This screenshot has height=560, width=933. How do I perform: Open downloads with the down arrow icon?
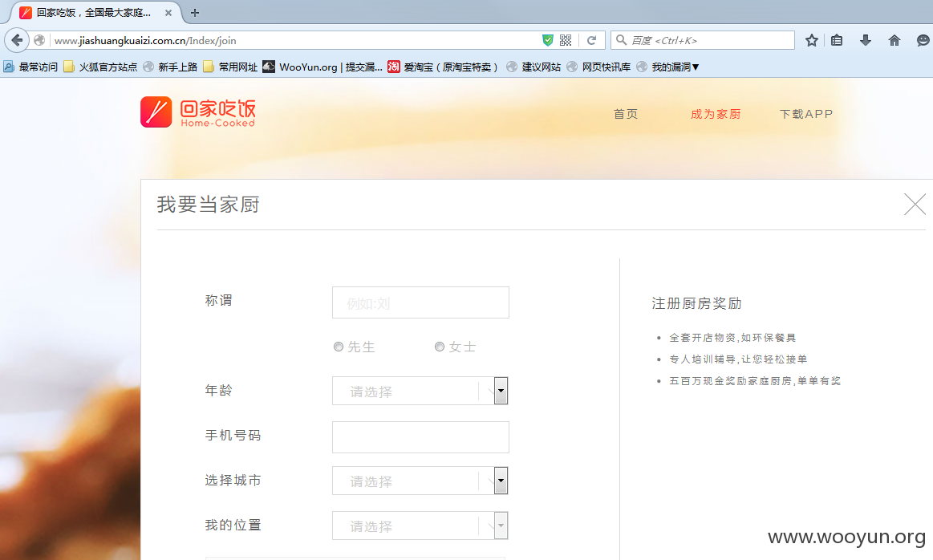point(865,40)
